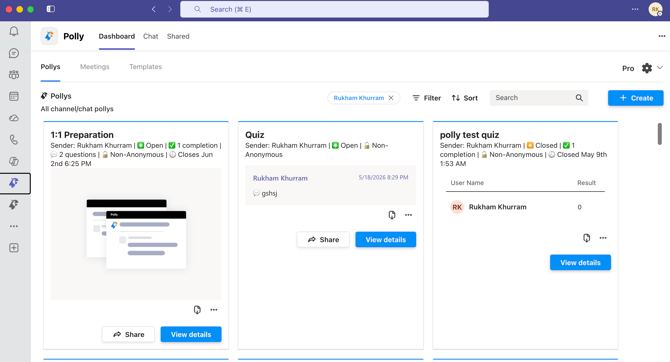Open Calendar icon in left sidebar

[x=14, y=96]
